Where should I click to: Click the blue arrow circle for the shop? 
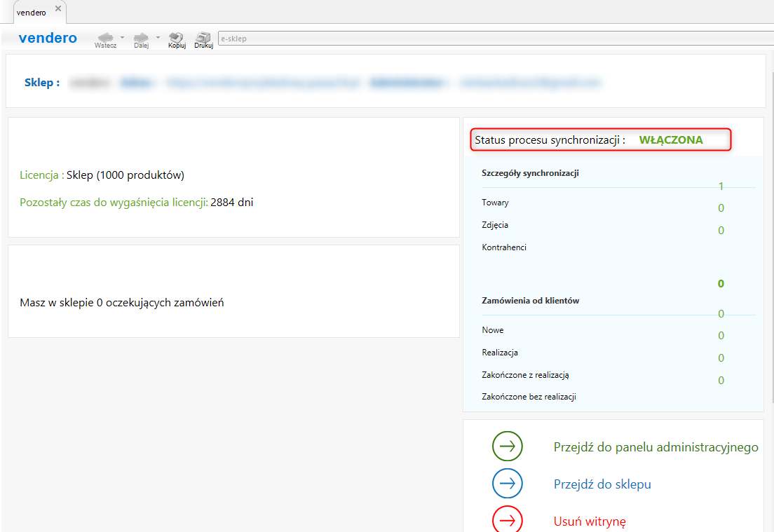507,483
